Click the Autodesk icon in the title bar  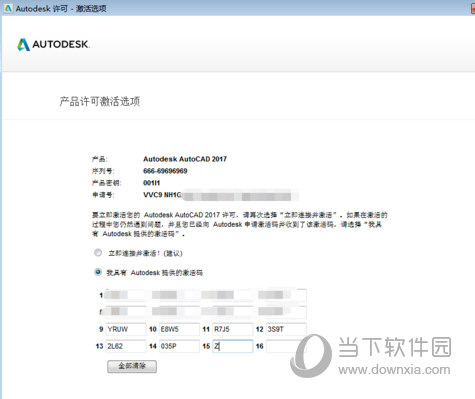tap(8, 9)
